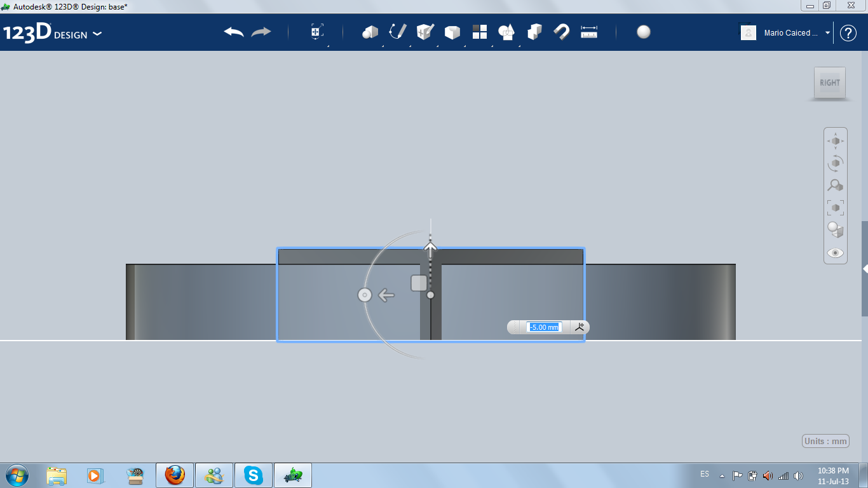This screenshot has height=488, width=868.
Task: Select the Measure ruler tool
Action: coord(589,32)
